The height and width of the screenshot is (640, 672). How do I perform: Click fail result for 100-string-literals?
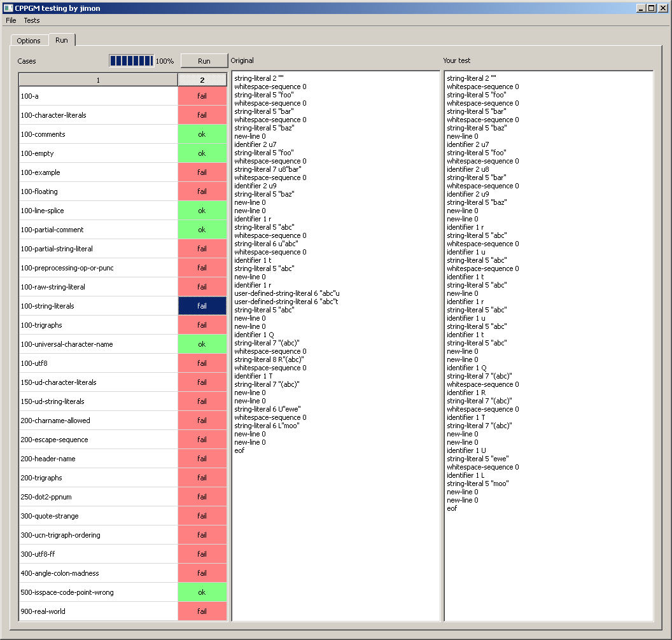point(202,306)
